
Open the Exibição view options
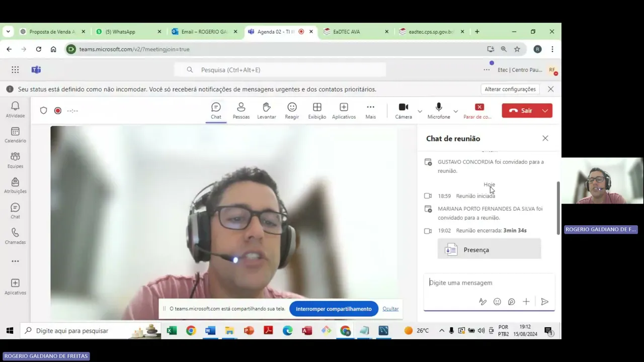tap(317, 111)
